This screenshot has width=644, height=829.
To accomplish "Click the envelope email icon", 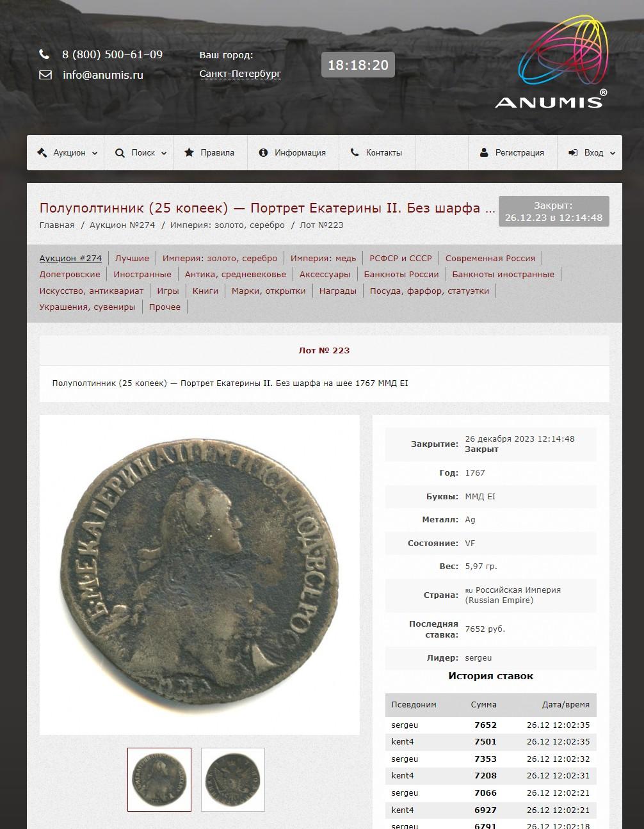I will [45, 75].
